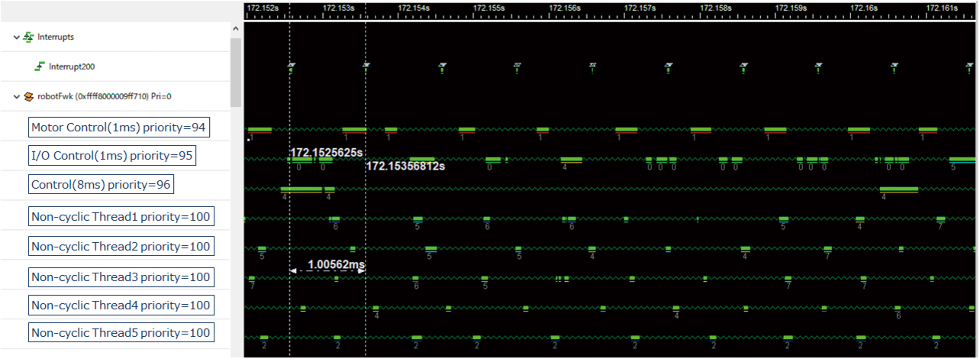This screenshot has height=359, width=980.
Task: Click the 172.16s tick on the time ruler
Action: pyautogui.click(x=866, y=8)
